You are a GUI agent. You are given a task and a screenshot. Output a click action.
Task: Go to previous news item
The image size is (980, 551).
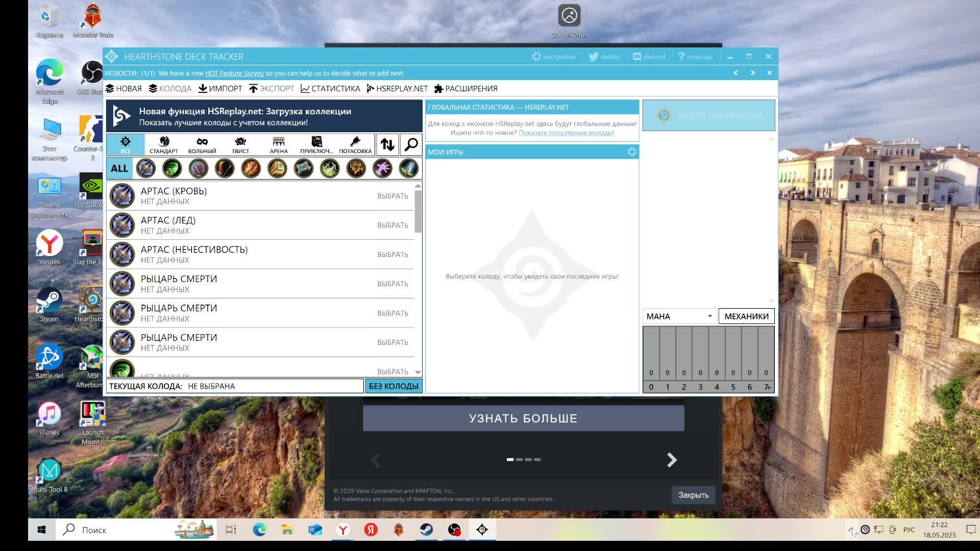click(x=736, y=73)
